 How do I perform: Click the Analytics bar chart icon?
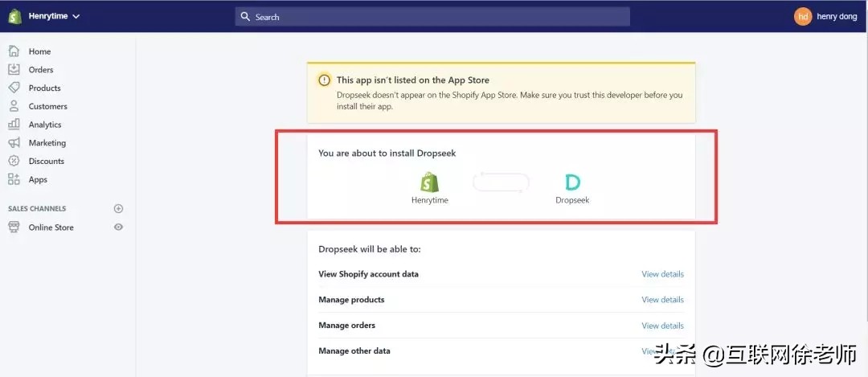(x=14, y=125)
